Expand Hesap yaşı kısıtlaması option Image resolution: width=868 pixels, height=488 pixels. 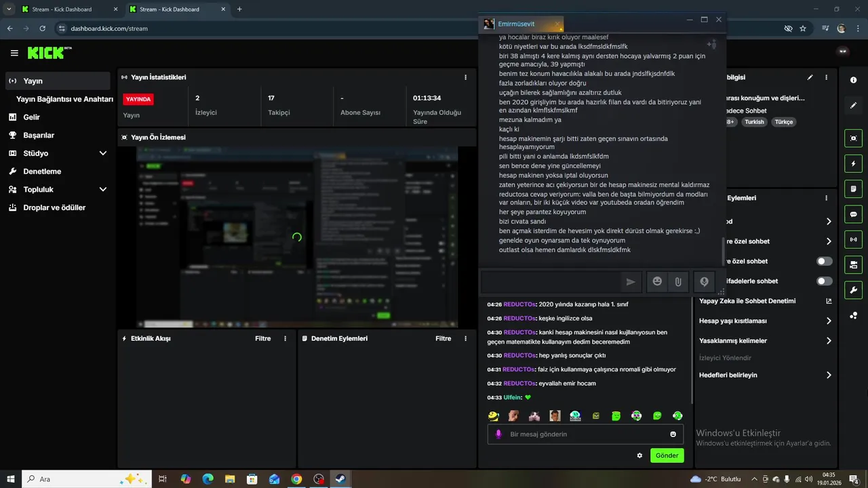click(x=829, y=321)
